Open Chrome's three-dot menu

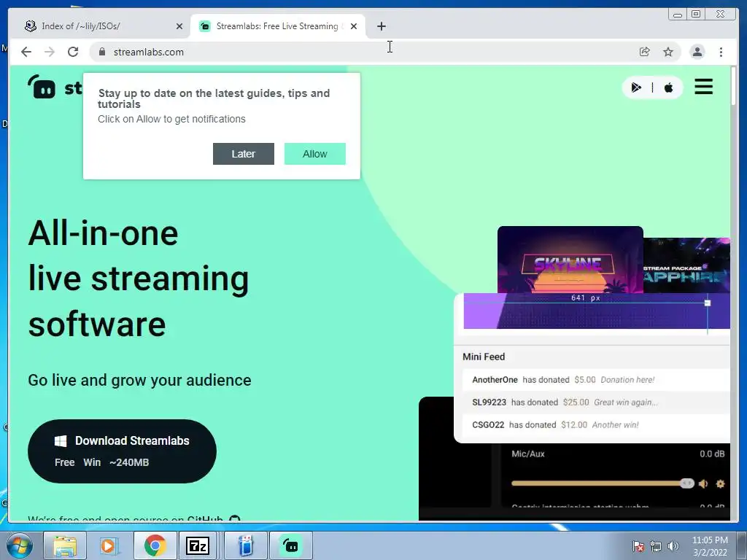721,52
